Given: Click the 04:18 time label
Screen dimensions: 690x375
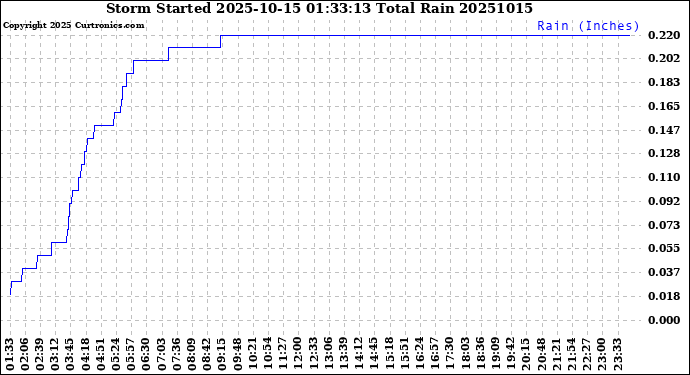Looking at the screenshot, I should pyautogui.click(x=86, y=355).
